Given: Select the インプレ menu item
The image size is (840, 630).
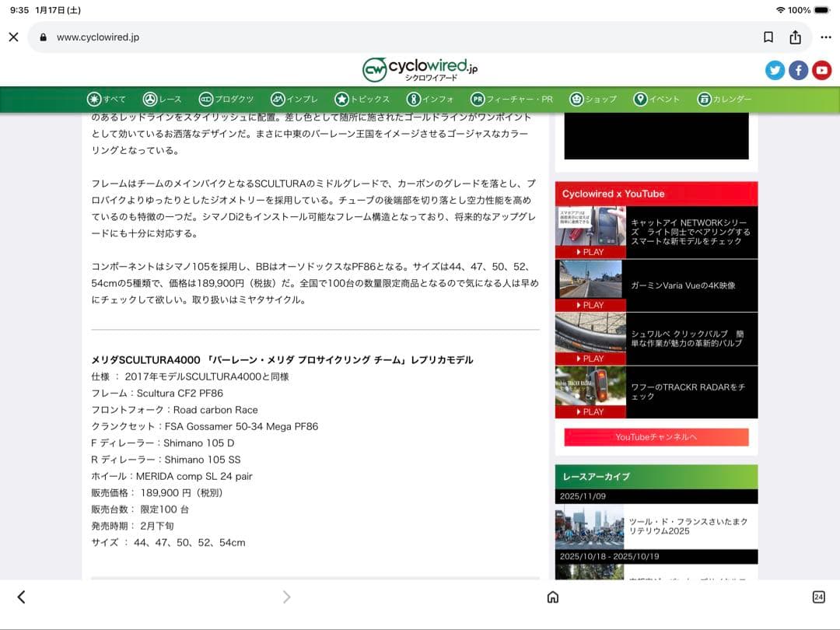Looking at the screenshot, I should click(294, 100).
